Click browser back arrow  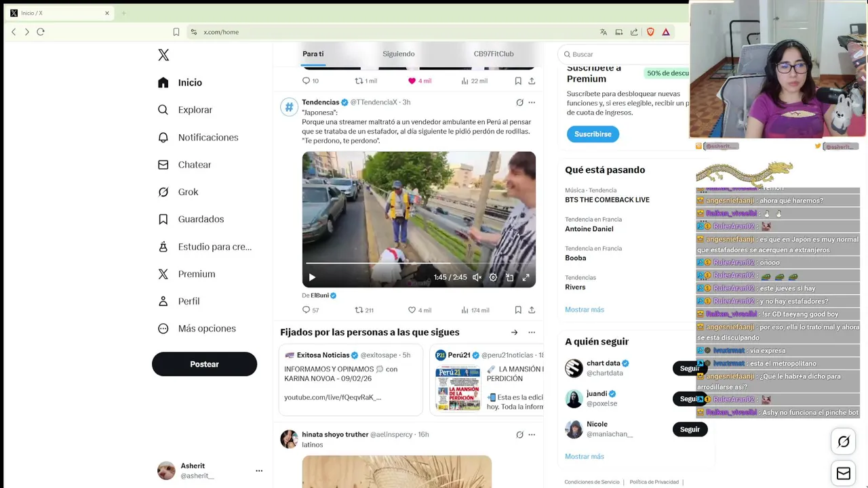point(14,32)
